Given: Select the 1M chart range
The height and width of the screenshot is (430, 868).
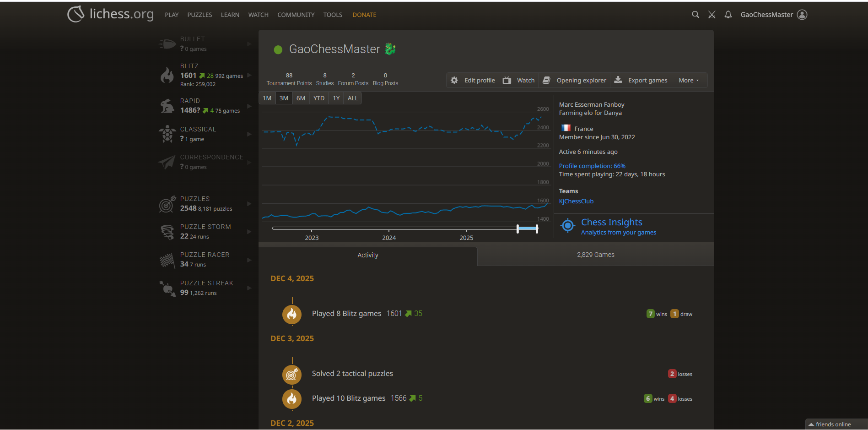Looking at the screenshot, I should pos(267,98).
